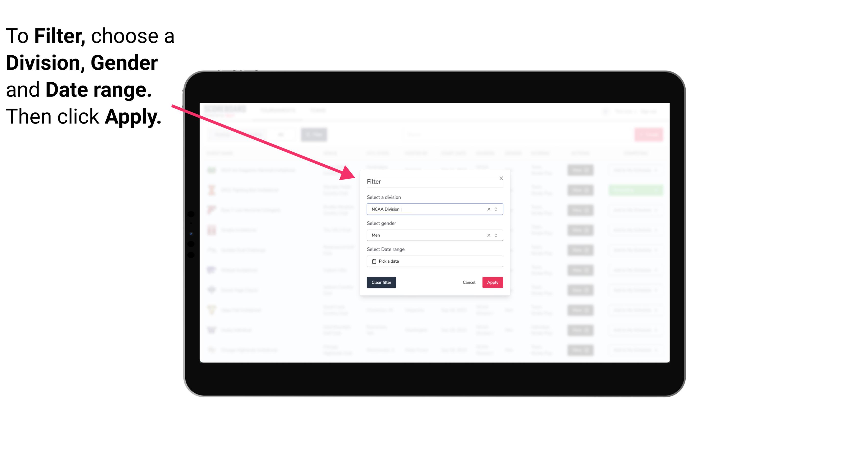Click the clear/X icon on NCAA Division I

[488, 209]
